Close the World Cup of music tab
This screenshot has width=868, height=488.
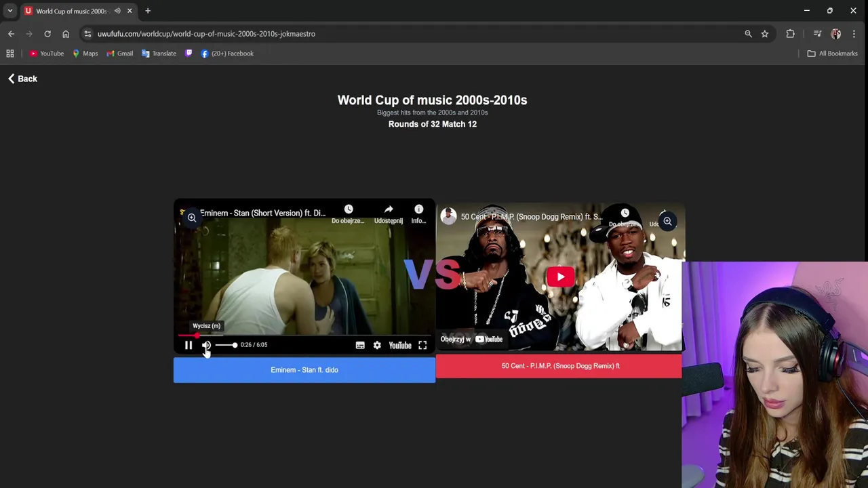[x=130, y=11]
